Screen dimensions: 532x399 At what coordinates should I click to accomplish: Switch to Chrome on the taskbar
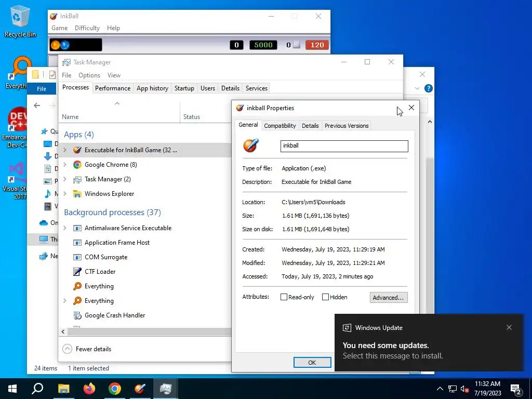(x=115, y=389)
